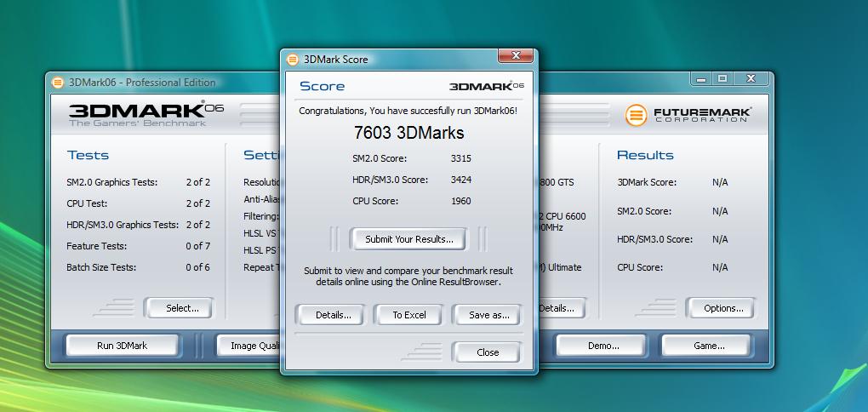Click the Batch Size Tests label
The width and height of the screenshot is (868, 412).
point(101,267)
